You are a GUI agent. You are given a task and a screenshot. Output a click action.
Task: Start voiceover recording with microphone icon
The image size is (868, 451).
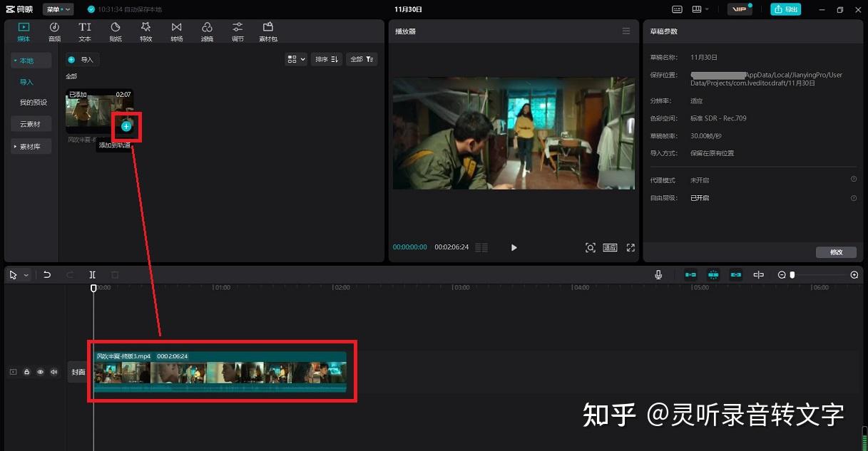pyautogui.click(x=658, y=275)
